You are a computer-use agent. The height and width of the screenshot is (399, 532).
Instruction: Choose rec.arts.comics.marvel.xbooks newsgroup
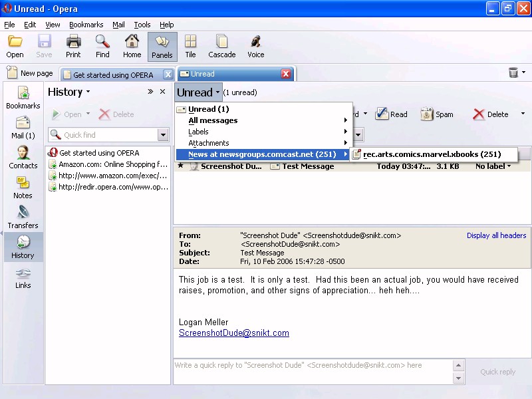432,154
